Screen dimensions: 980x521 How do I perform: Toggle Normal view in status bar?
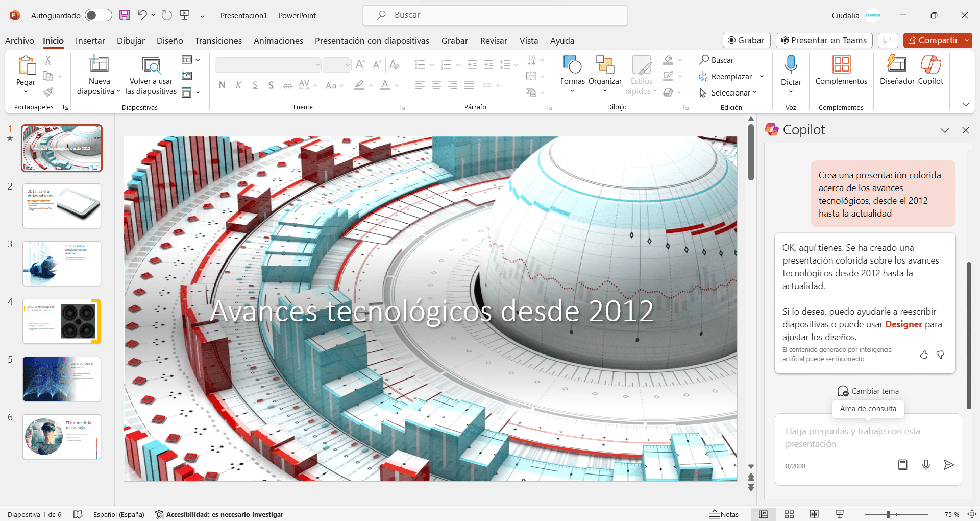(x=764, y=514)
